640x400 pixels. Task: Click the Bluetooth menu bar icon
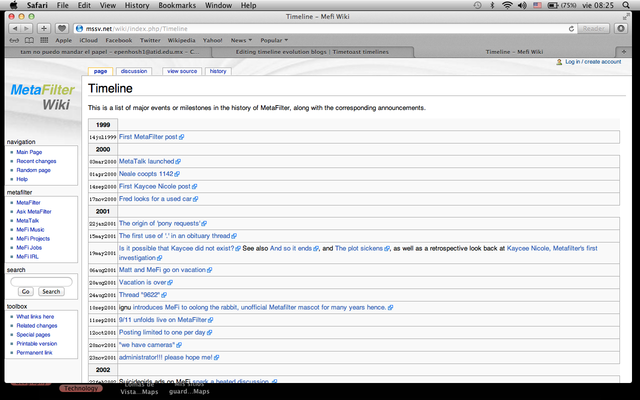(x=492, y=5)
